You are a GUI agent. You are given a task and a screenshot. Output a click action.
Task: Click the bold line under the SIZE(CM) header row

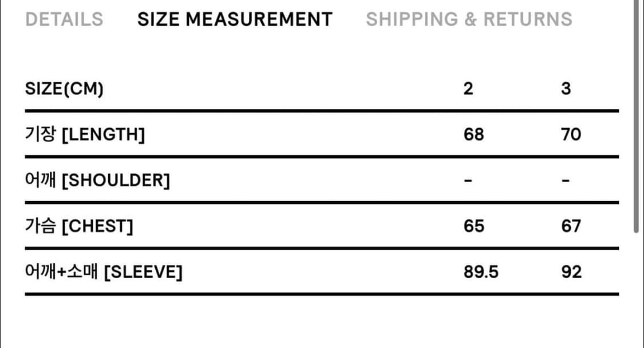(322, 111)
